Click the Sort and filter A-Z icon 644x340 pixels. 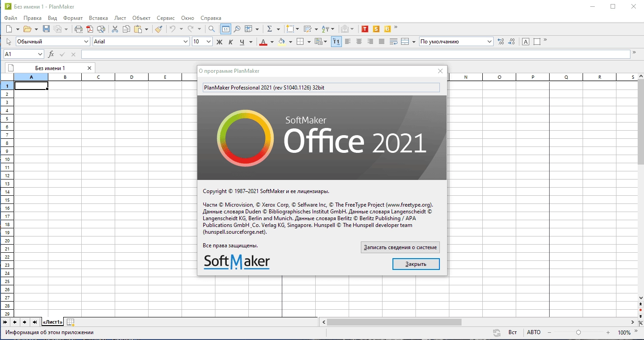[325, 29]
